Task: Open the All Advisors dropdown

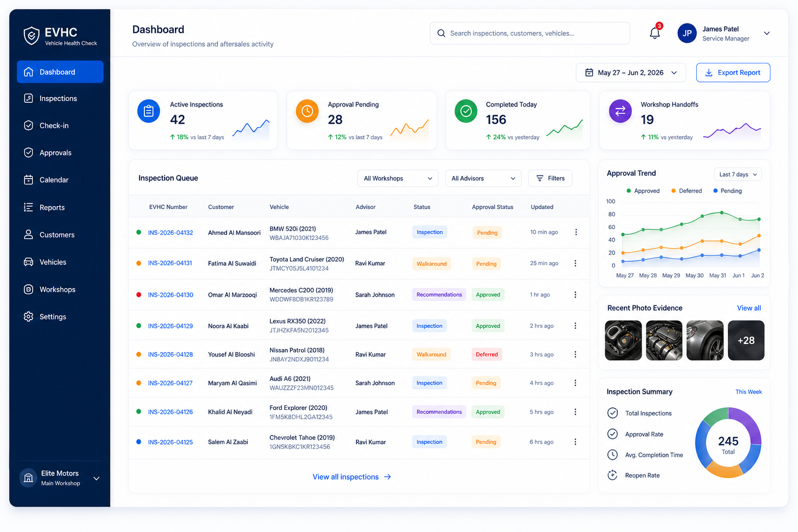Action: [483, 178]
